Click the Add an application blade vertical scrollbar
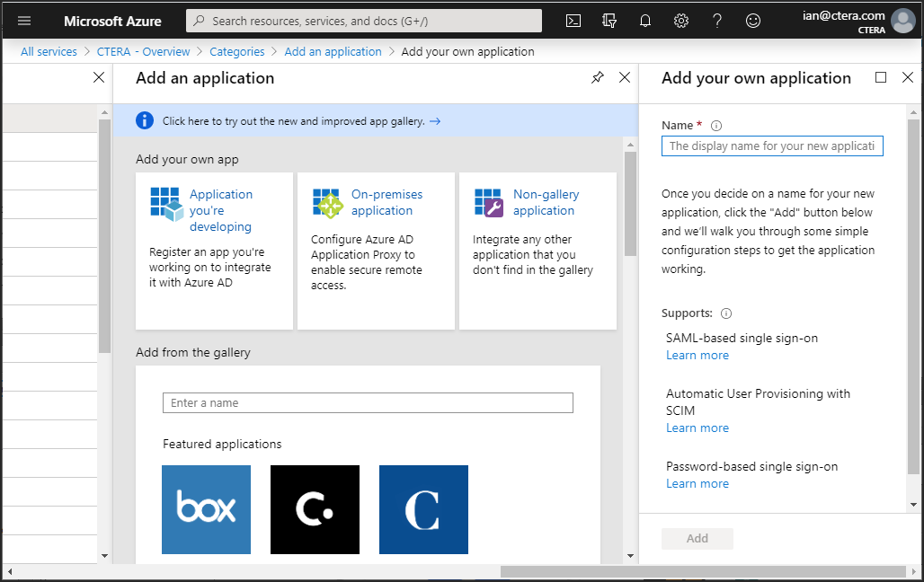 [x=631, y=204]
